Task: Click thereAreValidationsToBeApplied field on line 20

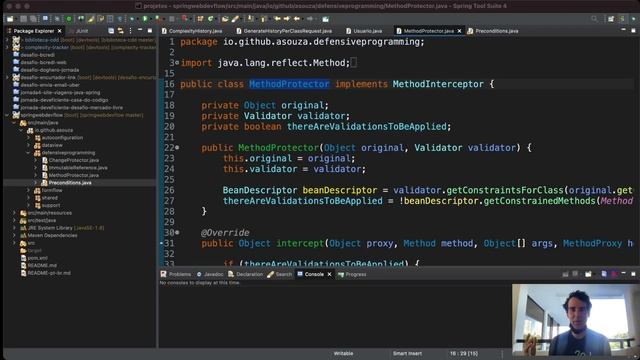Action: tap(367, 127)
